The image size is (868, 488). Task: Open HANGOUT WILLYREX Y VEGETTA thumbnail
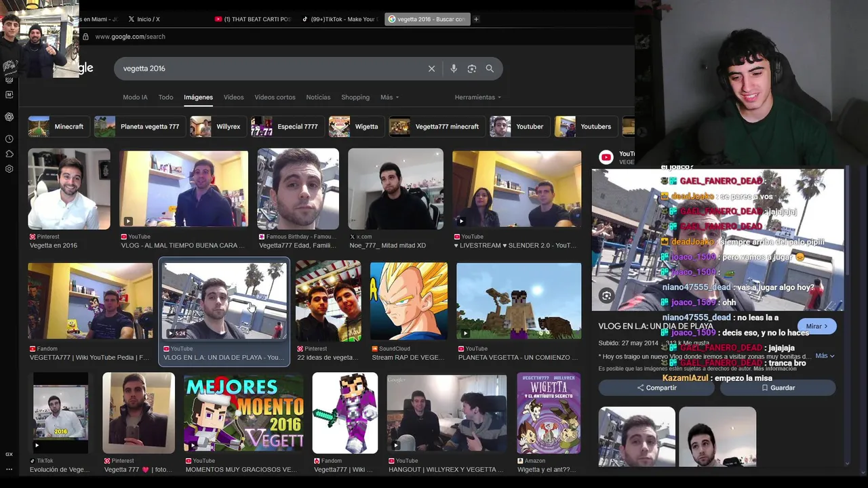click(446, 412)
